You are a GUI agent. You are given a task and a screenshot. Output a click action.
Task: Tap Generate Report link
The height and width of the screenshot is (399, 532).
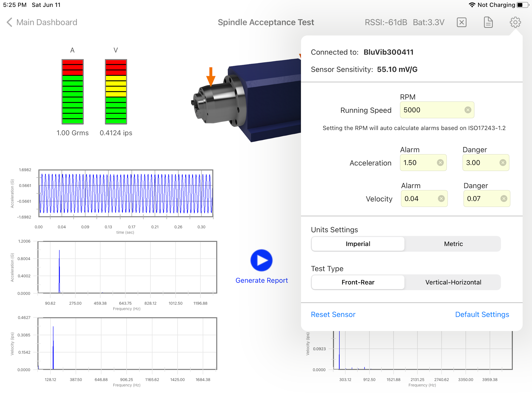click(x=262, y=280)
